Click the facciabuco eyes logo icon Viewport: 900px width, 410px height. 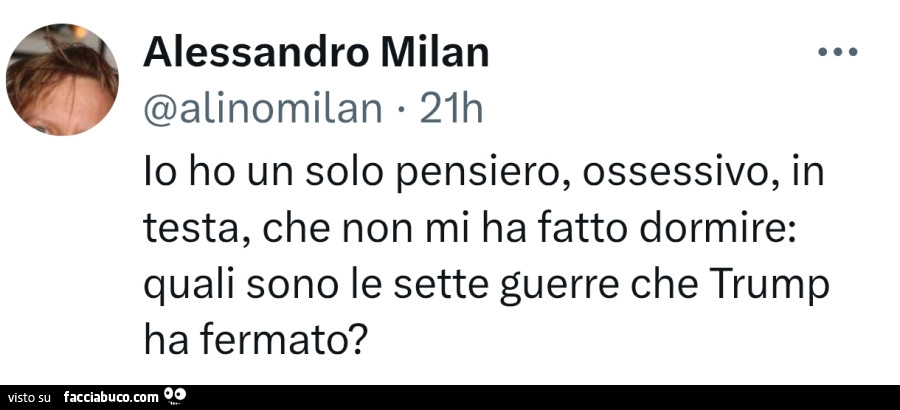(x=176, y=396)
